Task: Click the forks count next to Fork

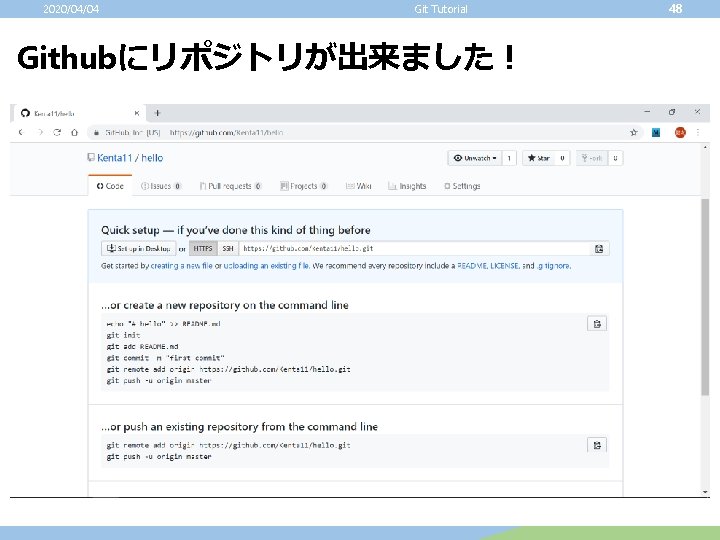Action: tap(615, 158)
